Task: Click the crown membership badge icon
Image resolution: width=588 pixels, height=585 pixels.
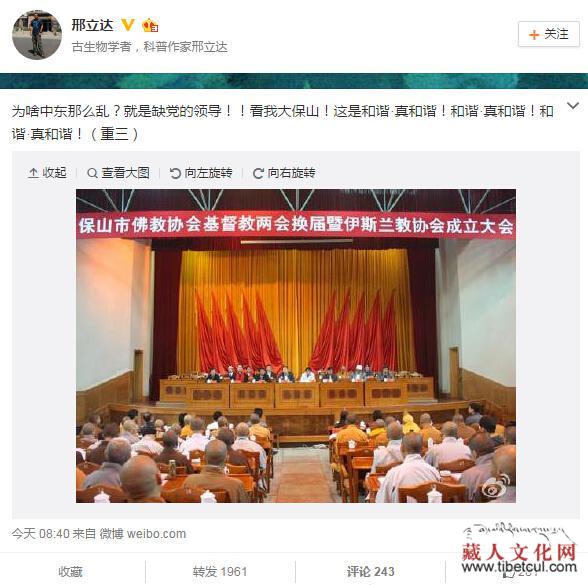Action: [x=150, y=25]
